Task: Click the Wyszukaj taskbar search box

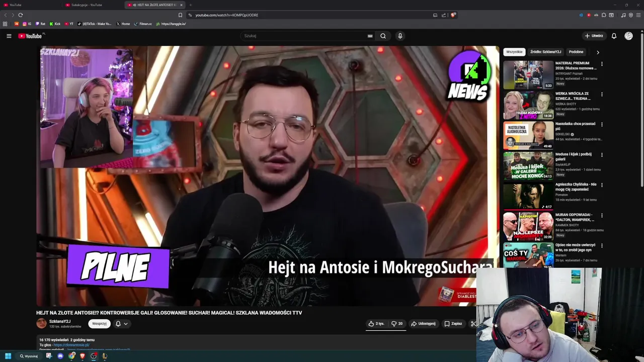Action: [29, 356]
